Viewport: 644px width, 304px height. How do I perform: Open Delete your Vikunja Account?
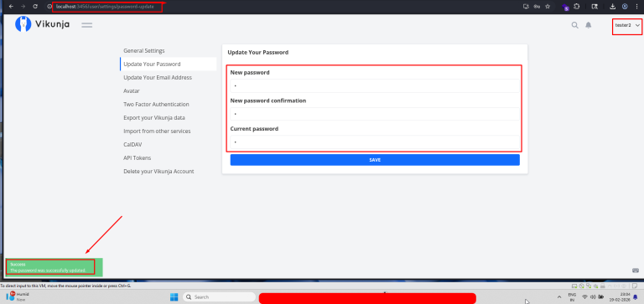(x=158, y=172)
